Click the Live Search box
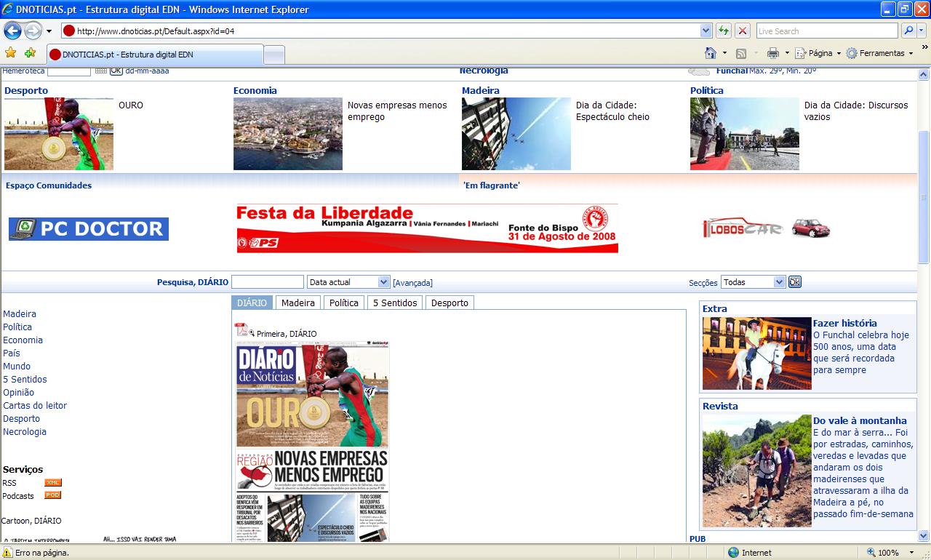 click(x=826, y=31)
